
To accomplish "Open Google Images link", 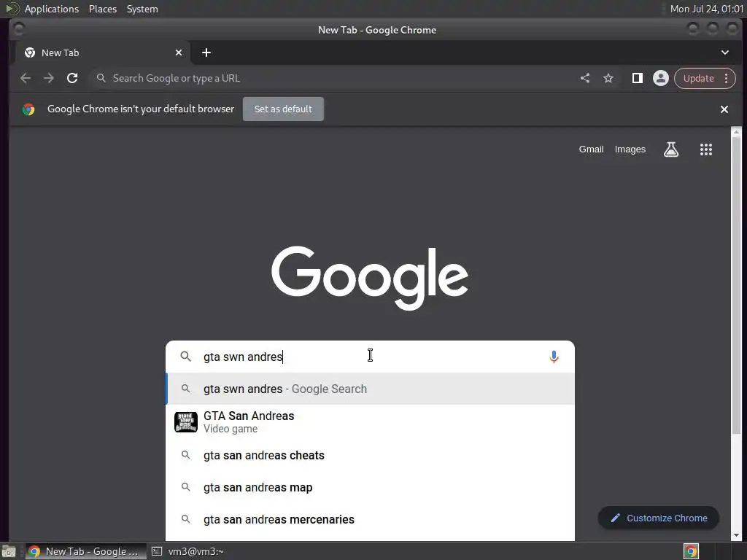I will coord(630,149).
